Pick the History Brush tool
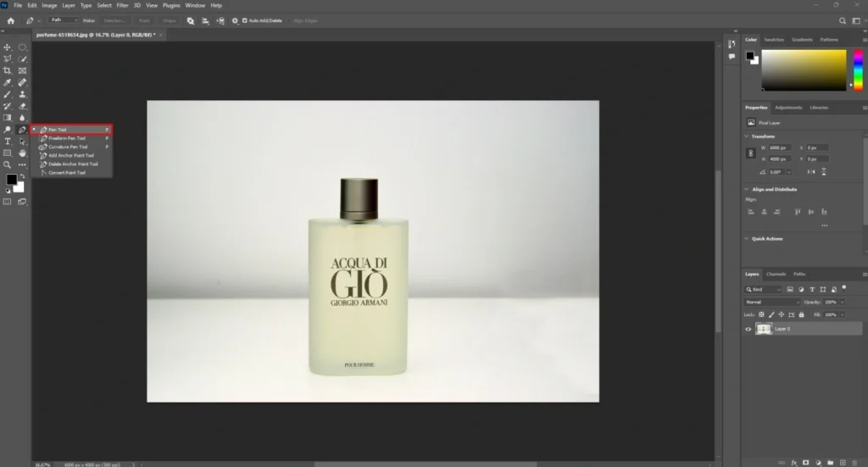 click(7, 106)
